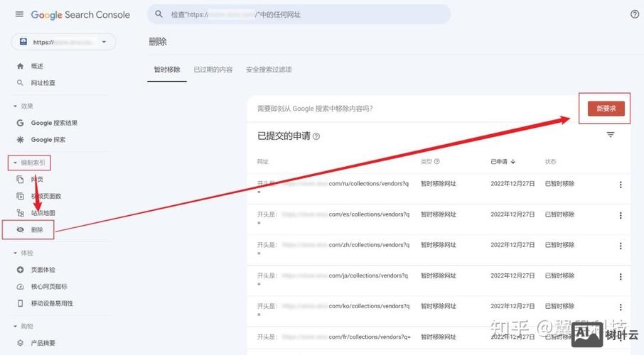The width and height of the screenshot is (644, 355).
Task: Open 移动设备易用性 report
Action: point(52,303)
